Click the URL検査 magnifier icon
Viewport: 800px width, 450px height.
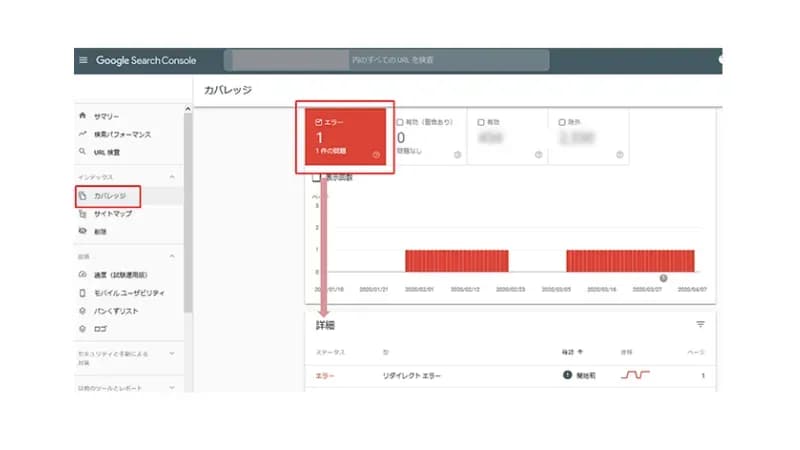pos(82,152)
